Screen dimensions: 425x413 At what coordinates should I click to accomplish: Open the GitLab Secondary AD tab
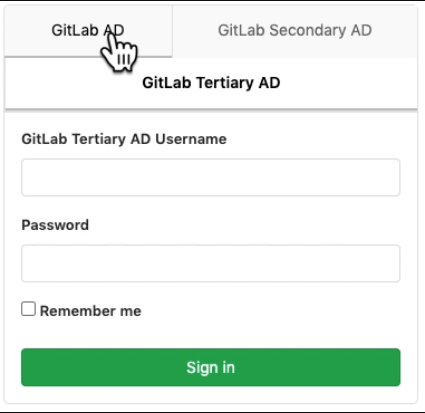(295, 31)
